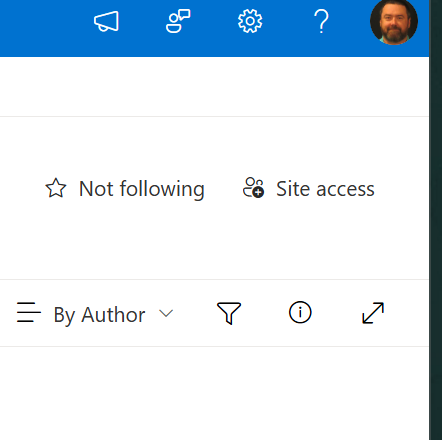Viewport: 442px width, 440px height.
Task: Click empty page area below view toolbar
Action: click(214, 393)
